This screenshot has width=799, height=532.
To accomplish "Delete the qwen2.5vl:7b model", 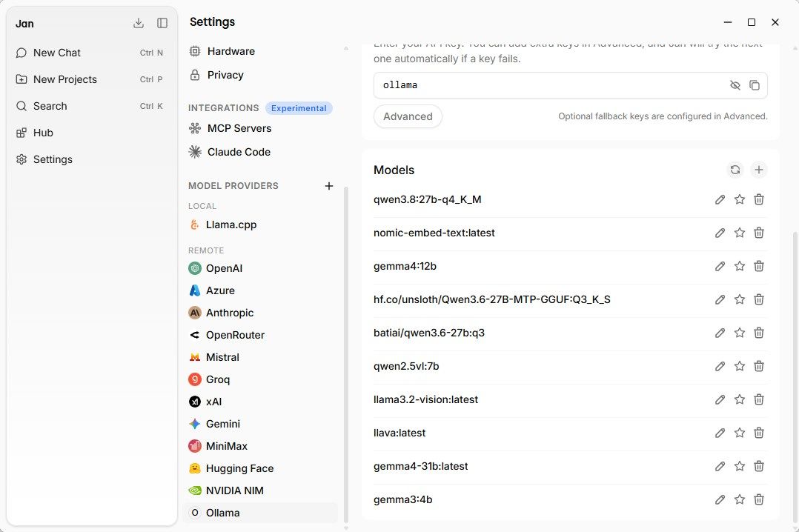I will (x=759, y=366).
